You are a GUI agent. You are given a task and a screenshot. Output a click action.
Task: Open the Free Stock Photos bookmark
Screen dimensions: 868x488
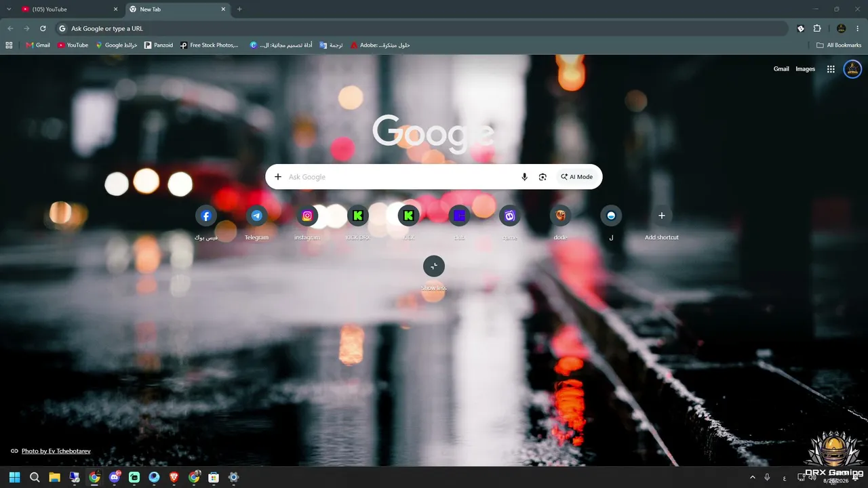pos(210,45)
